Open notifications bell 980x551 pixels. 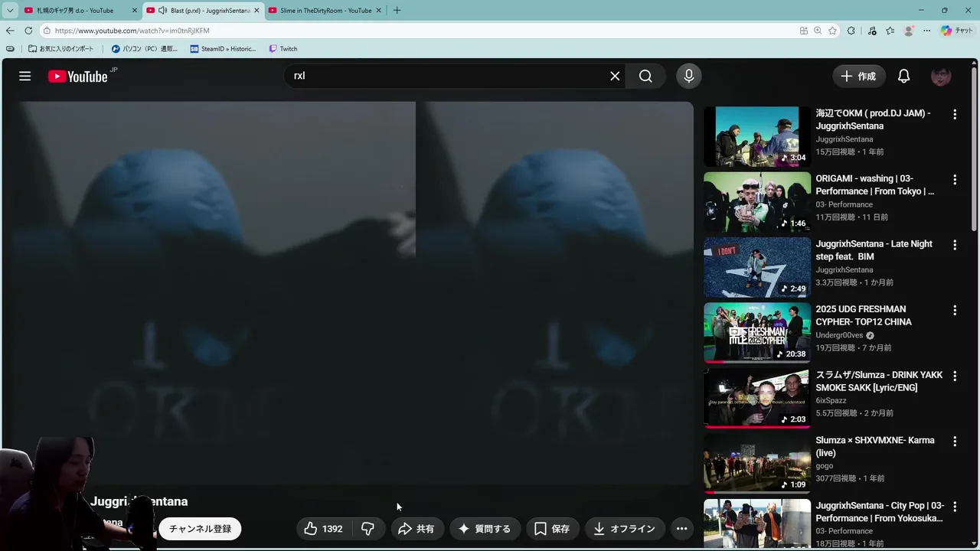[903, 76]
